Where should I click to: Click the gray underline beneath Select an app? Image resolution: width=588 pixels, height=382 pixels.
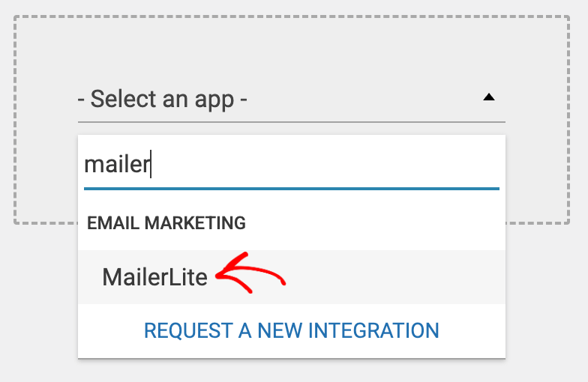[x=291, y=121]
